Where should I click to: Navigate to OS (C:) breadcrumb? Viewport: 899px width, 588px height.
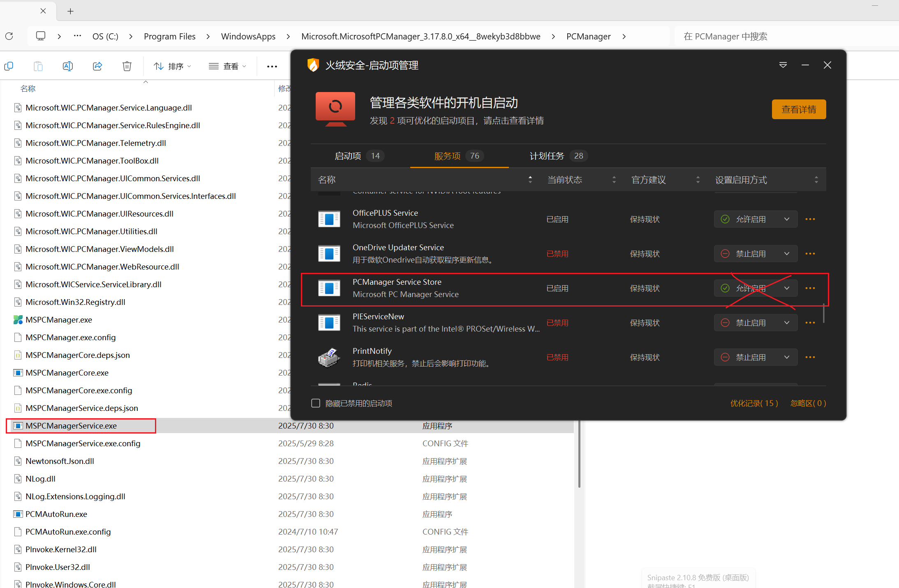point(105,37)
